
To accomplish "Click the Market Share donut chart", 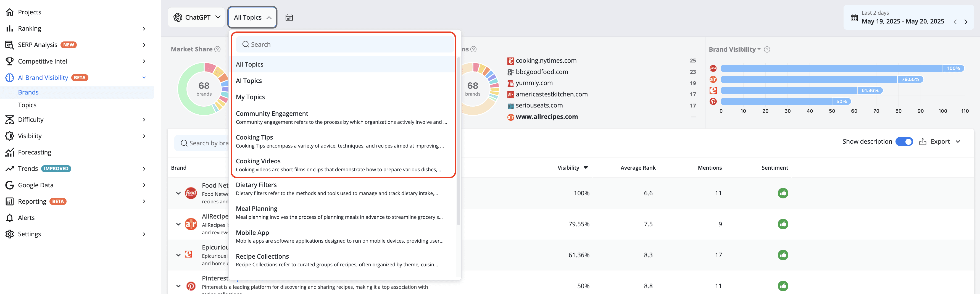I will coord(204,89).
